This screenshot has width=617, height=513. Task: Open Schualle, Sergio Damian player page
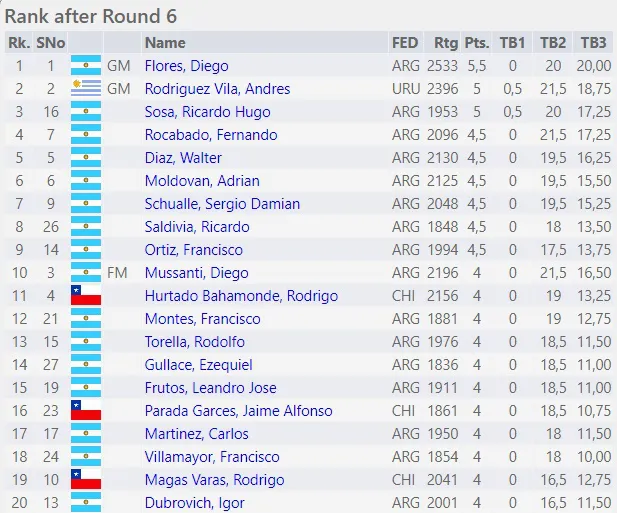222,204
